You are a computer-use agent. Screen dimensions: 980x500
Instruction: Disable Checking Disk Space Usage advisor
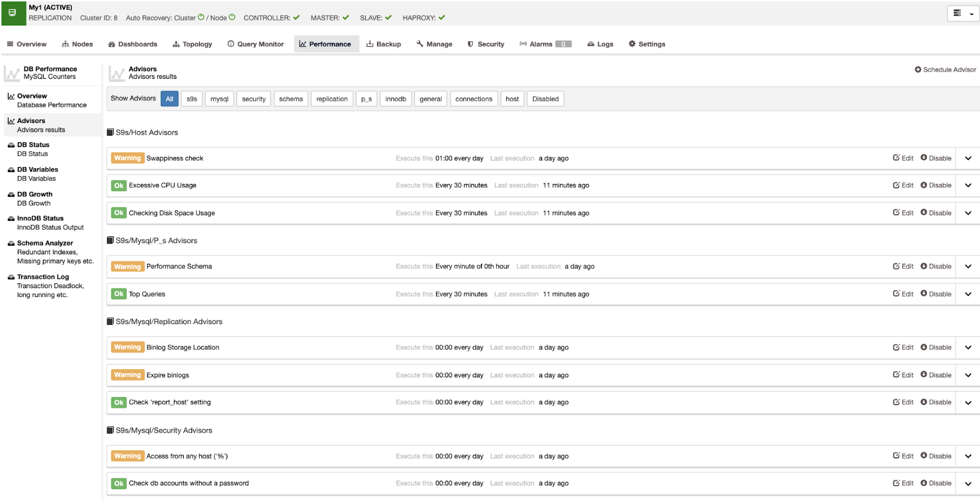(x=936, y=213)
